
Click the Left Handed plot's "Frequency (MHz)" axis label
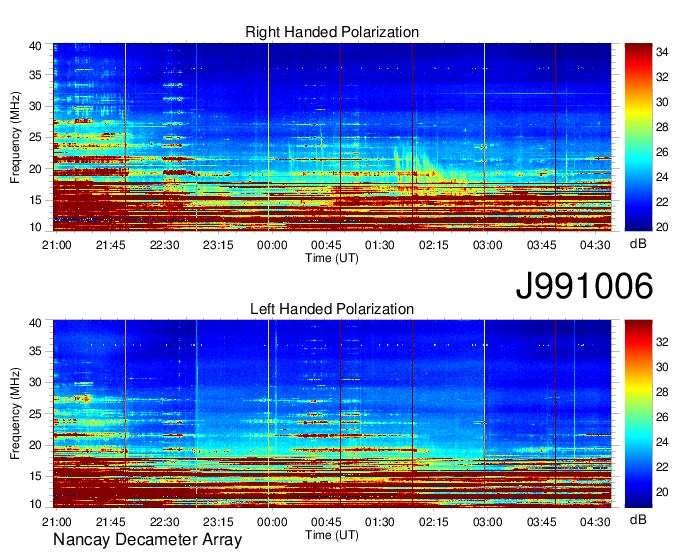click(x=15, y=414)
